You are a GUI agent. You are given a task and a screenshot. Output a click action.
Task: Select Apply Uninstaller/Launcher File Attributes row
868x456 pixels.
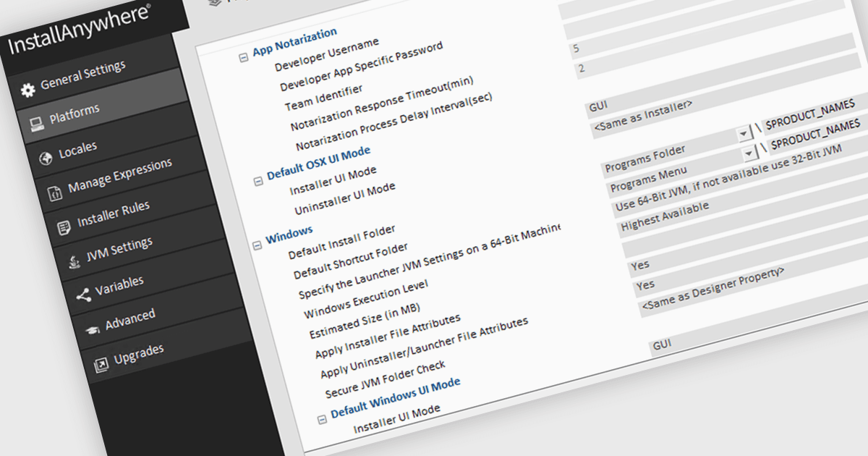click(424, 350)
